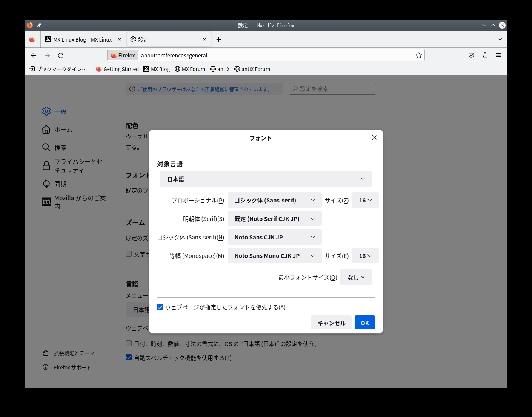Click the page reload icon
This screenshot has height=417, width=532.
click(x=61, y=55)
